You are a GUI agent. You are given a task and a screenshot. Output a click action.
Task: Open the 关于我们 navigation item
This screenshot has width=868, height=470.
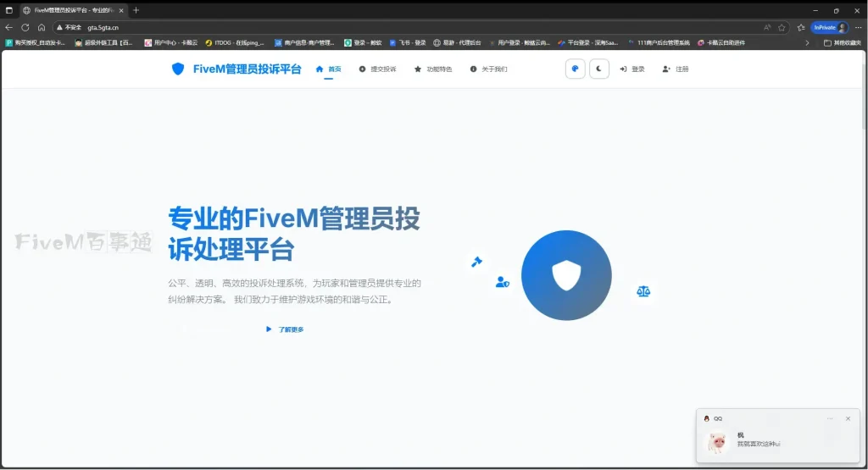(x=488, y=69)
